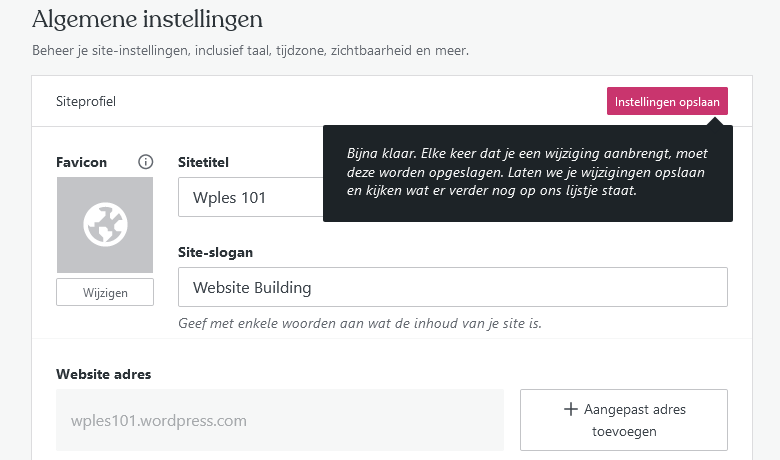
Task: Focus the Sitetitel field containing Wples 101
Action: 251,197
